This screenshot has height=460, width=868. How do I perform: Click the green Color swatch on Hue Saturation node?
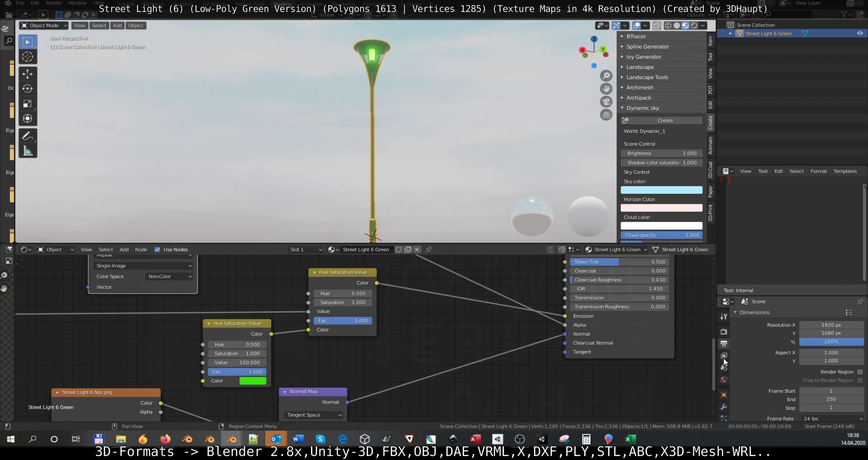[x=253, y=381]
